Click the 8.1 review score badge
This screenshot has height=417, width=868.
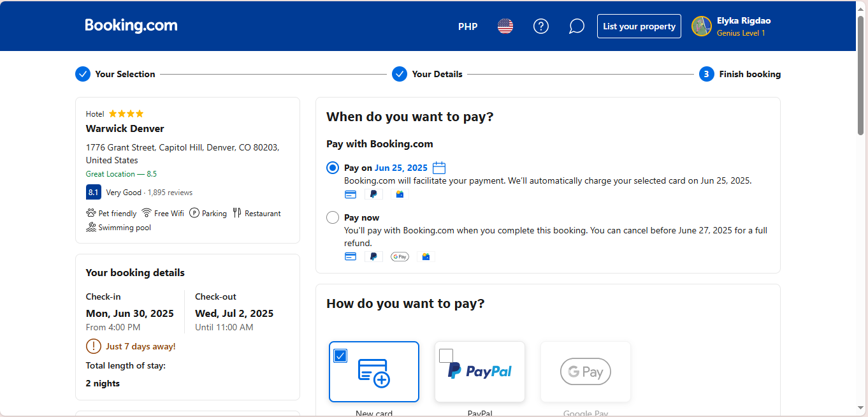pyautogui.click(x=94, y=192)
